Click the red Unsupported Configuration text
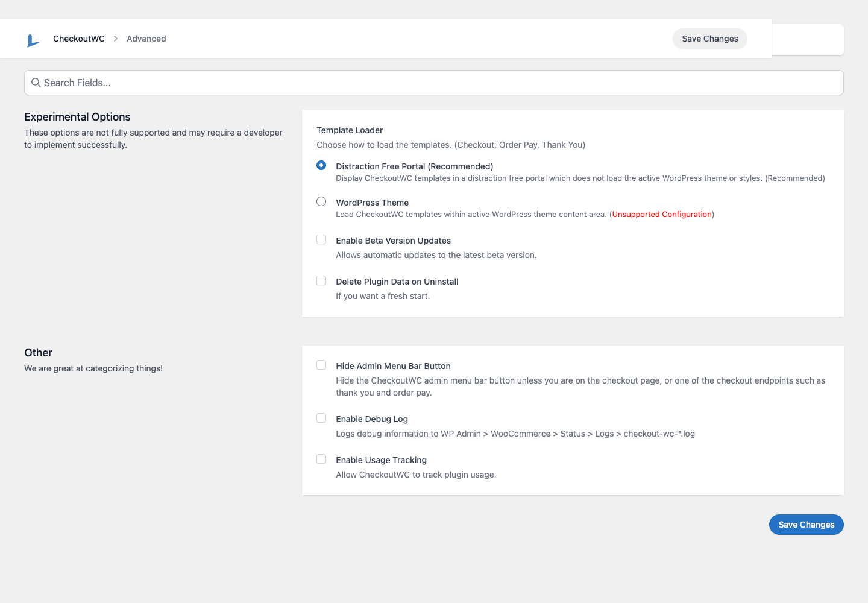868x603 pixels. pos(662,214)
